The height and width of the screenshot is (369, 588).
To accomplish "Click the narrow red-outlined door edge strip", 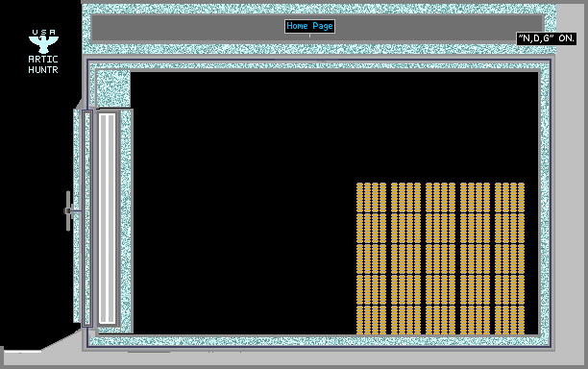I will click(87, 219).
